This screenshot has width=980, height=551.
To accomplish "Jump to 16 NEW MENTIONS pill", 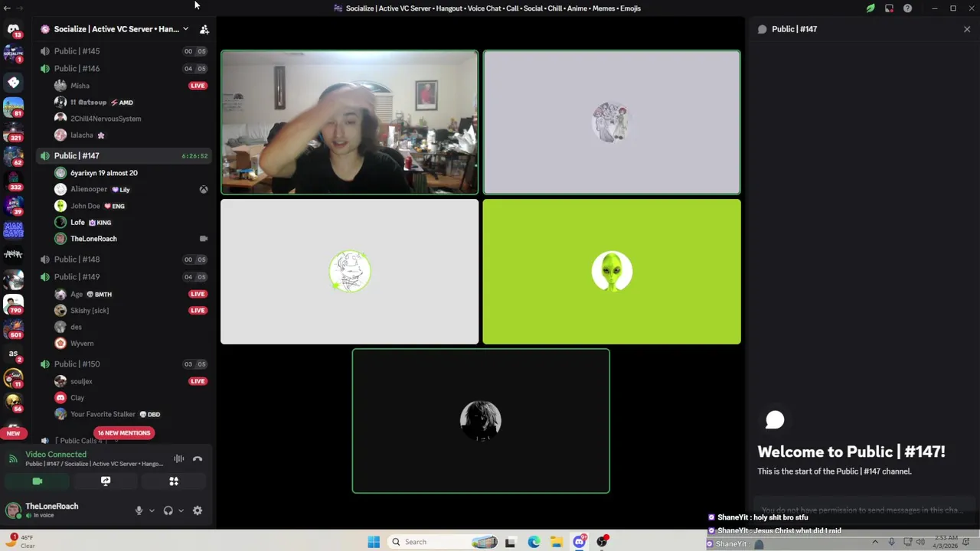I will click(x=124, y=433).
